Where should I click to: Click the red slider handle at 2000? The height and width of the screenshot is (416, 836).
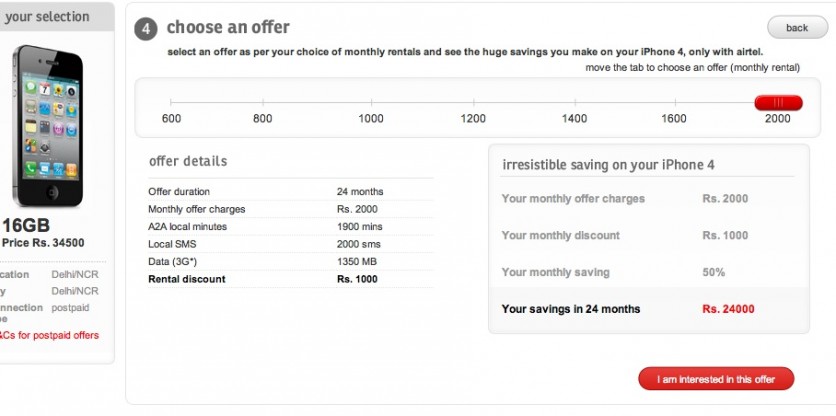click(x=778, y=102)
